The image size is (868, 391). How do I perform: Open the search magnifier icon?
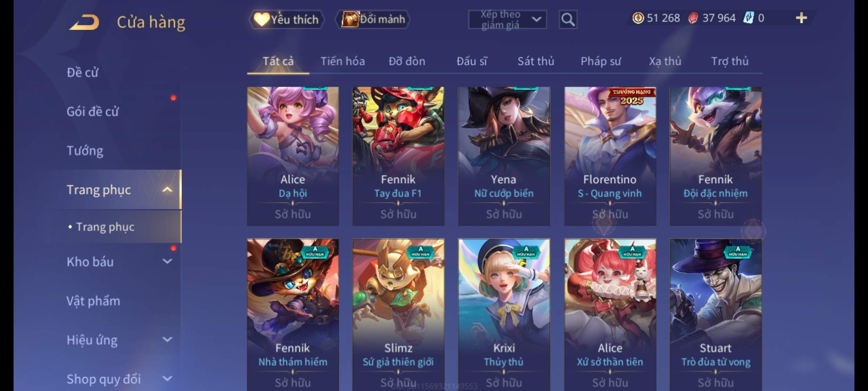[x=568, y=20]
